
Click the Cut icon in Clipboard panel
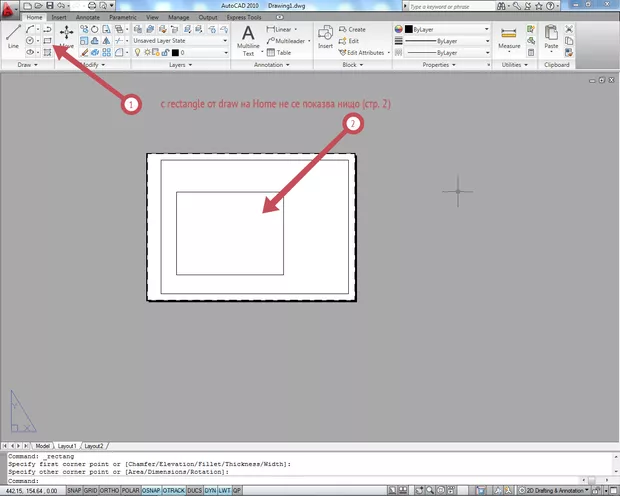[569, 29]
